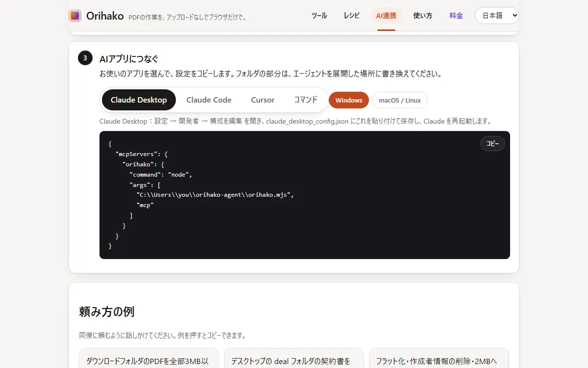The height and width of the screenshot is (368, 588).
Task: Expand the 日本語 language dropdown
Action: pos(497,16)
